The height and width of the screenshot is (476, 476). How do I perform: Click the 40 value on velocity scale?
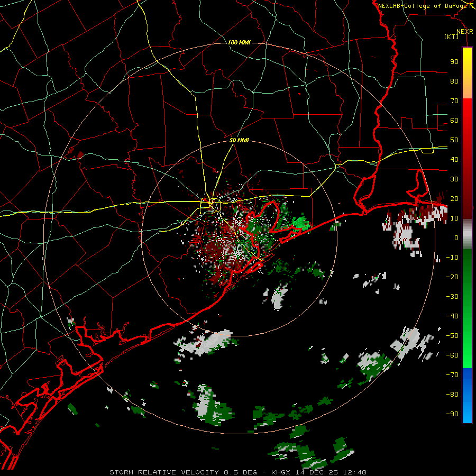(x=454, y=160)
